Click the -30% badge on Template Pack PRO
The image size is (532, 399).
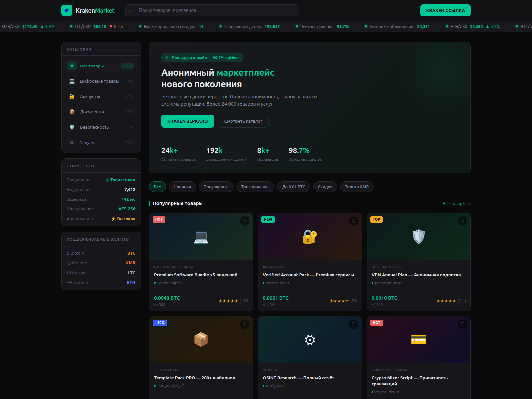point(160,323)
